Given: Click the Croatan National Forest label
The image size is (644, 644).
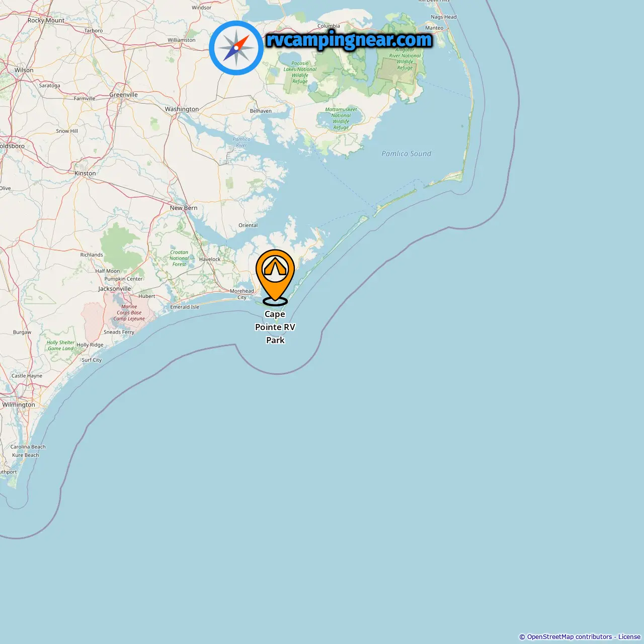Looking at the screenshot, I should click(x=179, y=258).
